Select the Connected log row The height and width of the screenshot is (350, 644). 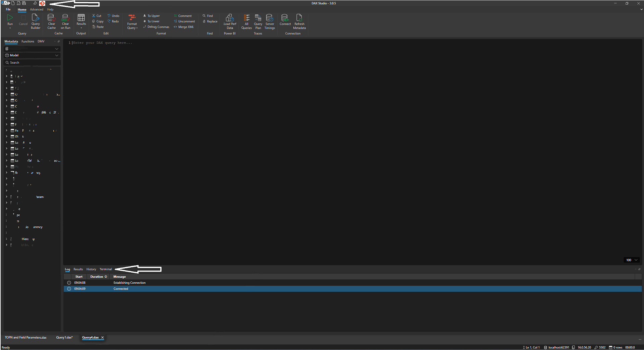tap(353, 289)
